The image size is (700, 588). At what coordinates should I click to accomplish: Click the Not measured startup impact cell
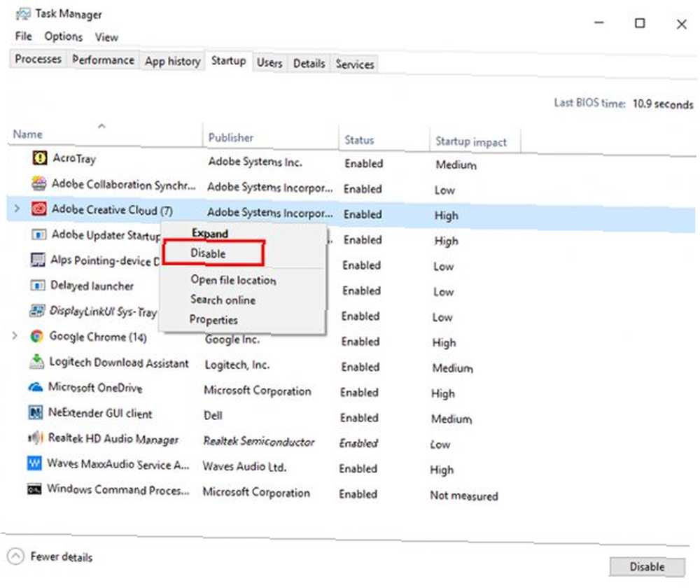coord(464,496)
